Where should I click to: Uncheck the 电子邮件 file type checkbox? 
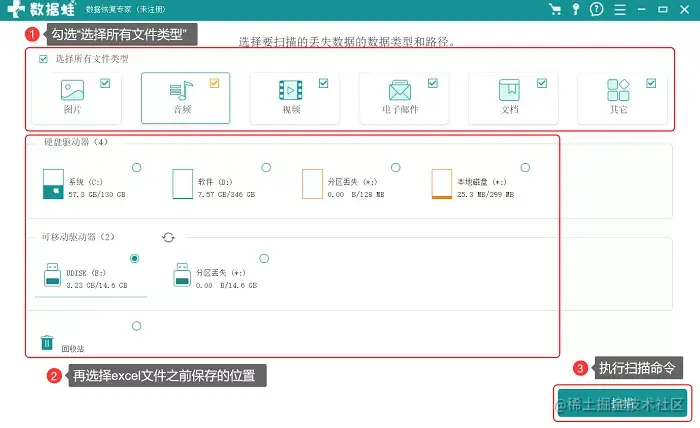(x=433, y=83)
